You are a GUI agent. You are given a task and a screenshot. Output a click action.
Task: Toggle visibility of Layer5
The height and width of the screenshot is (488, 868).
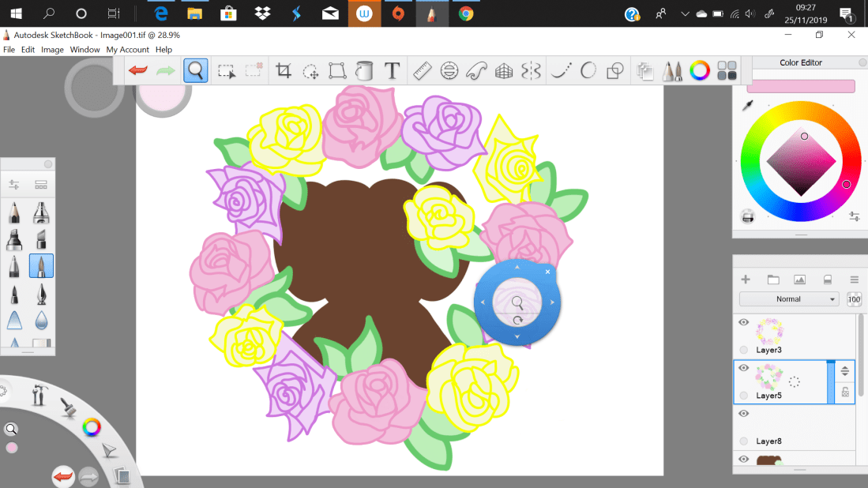743,368
